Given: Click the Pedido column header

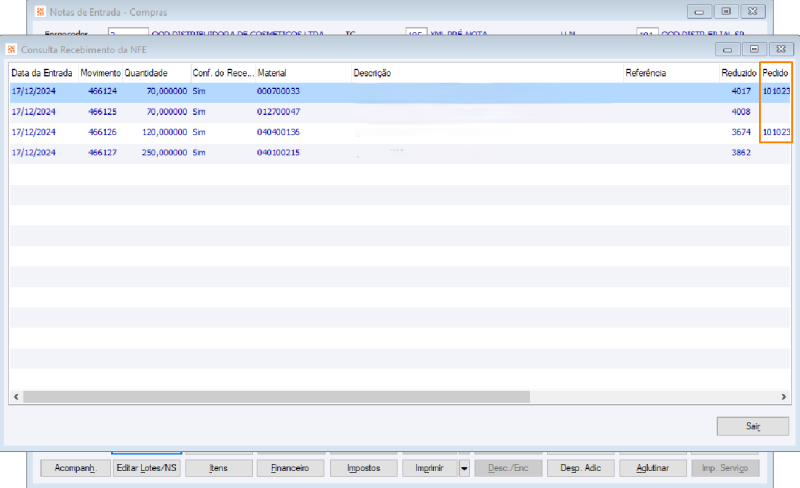Looking at the screenshot, I should 775,73.
